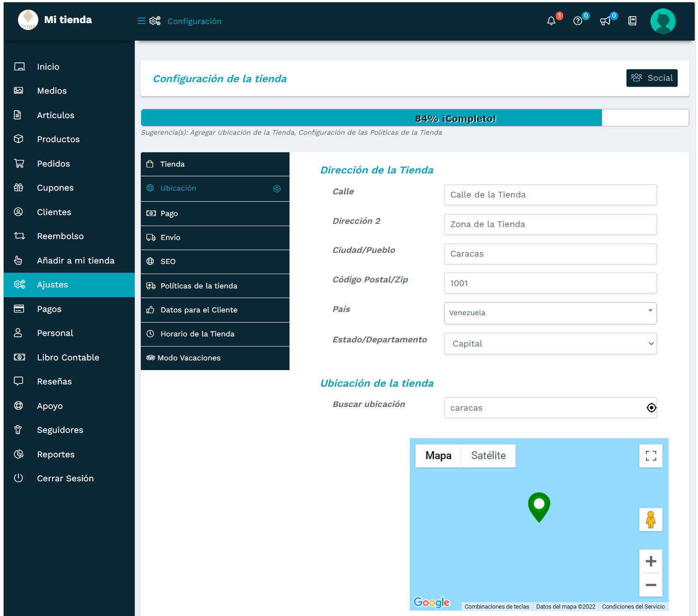This screenshot has height=616, width=698.
Task: Click the fullscreen icon on the map
Action: click(651, 456)
